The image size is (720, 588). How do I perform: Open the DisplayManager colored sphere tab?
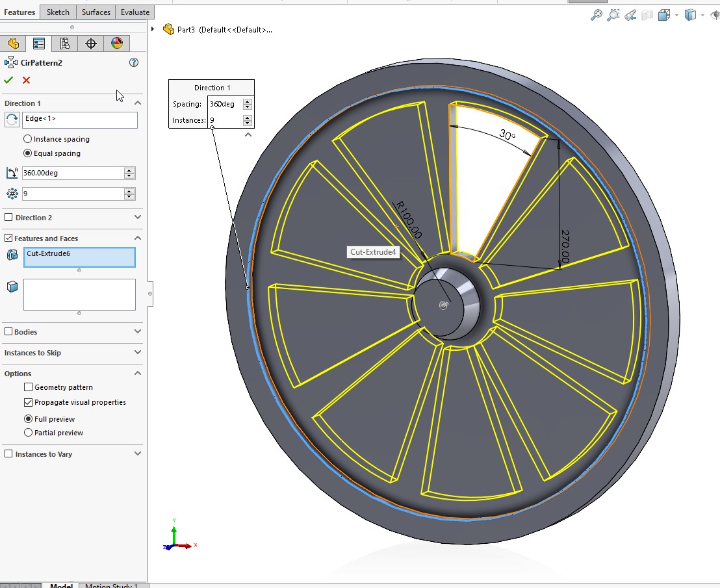point(117,44)
